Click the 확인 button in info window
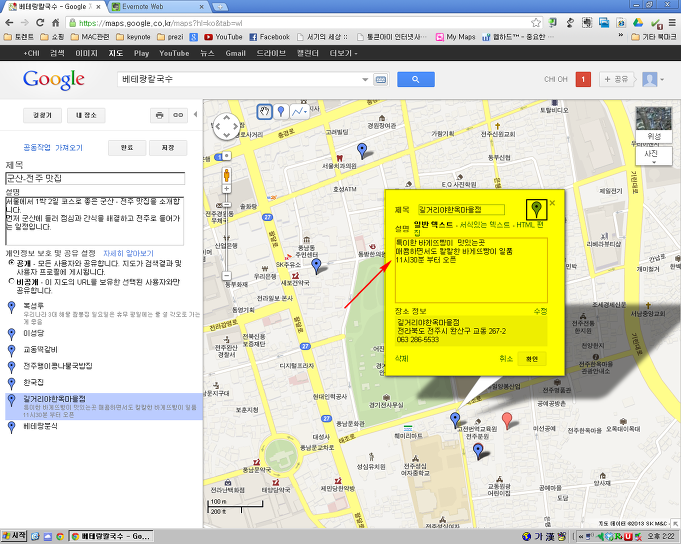This screenshot has height=544, width=681. click(532, 359)
